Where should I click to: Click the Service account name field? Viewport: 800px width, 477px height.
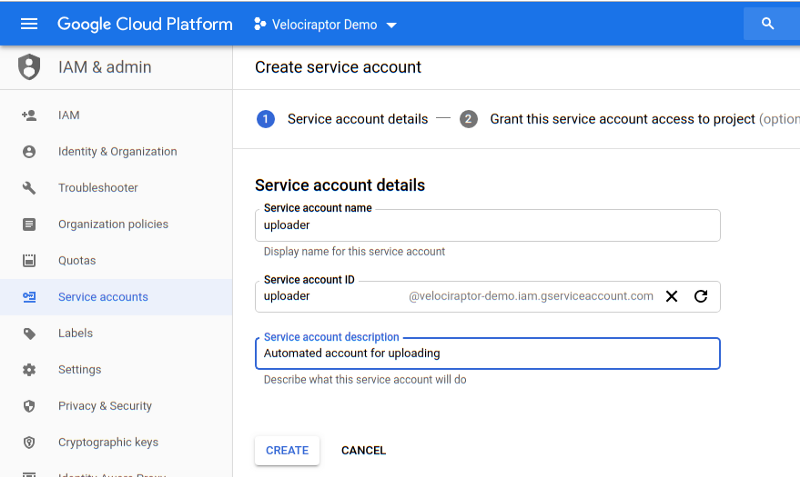tap(487, 225)
